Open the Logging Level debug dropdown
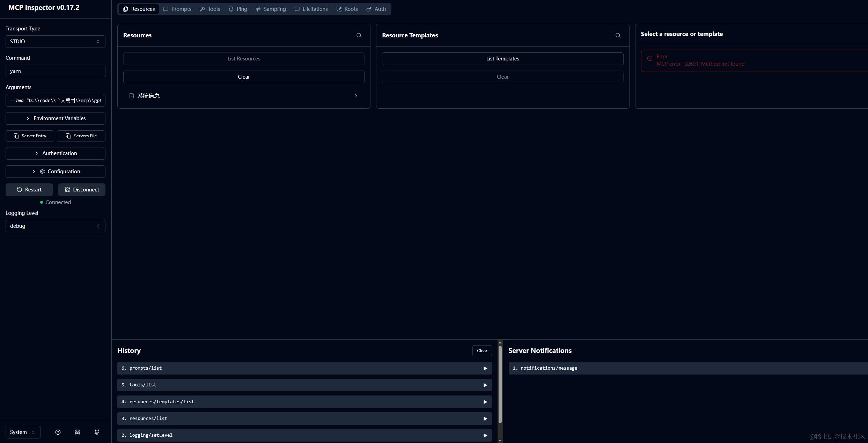868x443 pixels. tap(55, 226)
